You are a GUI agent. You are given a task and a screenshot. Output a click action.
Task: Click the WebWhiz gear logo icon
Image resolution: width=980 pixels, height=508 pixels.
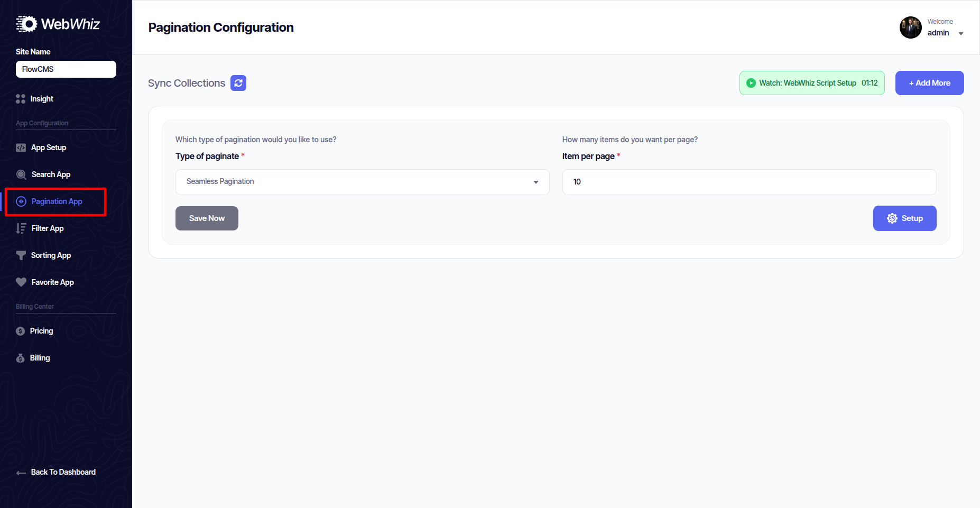coord(26,24)
